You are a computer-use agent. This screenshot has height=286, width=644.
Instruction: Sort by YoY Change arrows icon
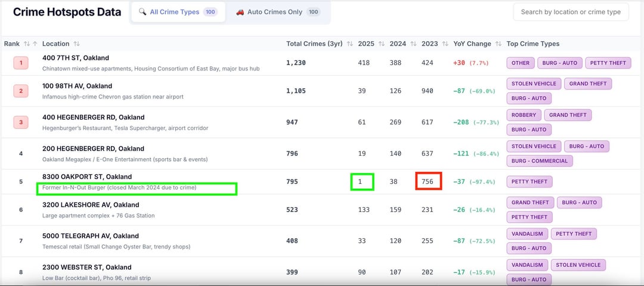tap(497, 44)
